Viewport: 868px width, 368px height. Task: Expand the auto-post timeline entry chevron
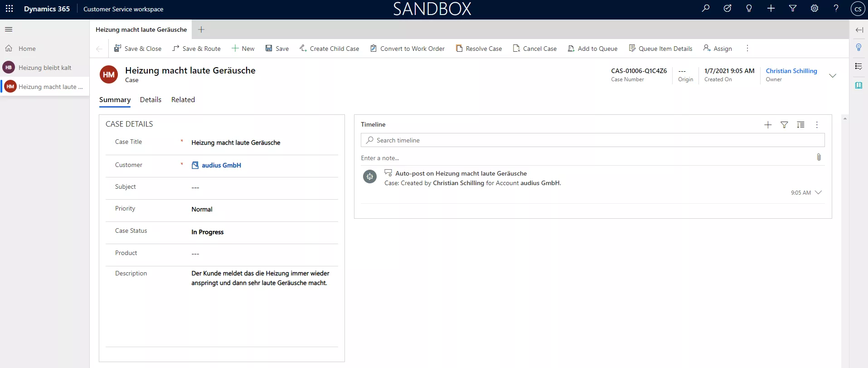coord(818,192)
